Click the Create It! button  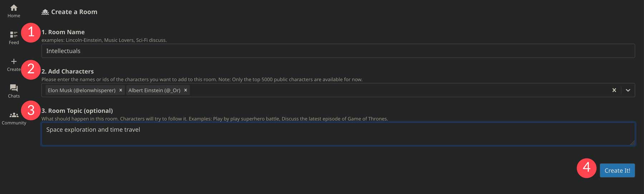(617, 170)
